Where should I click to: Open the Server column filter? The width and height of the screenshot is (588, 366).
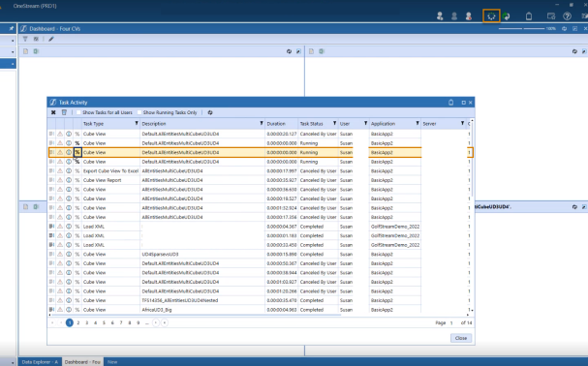[462, 123]
